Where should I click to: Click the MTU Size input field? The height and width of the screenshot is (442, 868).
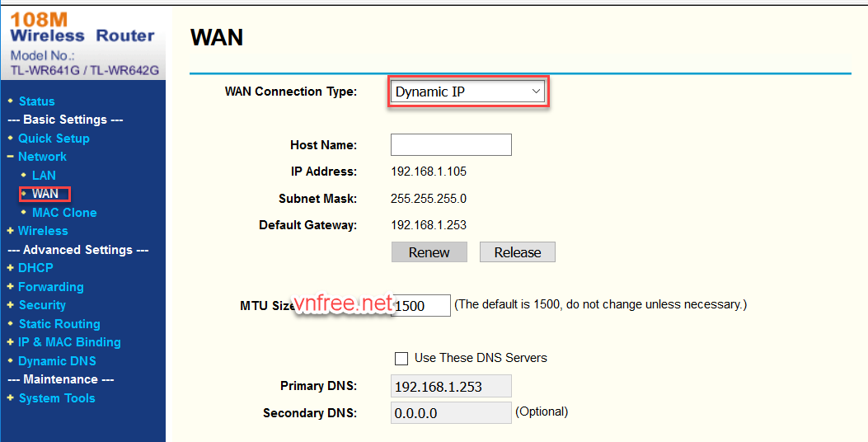[x=423, y=306]
